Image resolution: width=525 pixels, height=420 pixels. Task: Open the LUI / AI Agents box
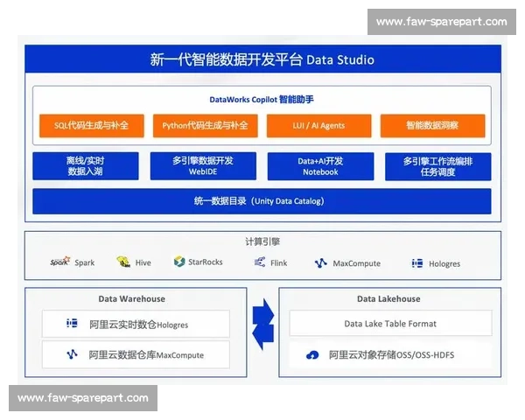(318, 125)
